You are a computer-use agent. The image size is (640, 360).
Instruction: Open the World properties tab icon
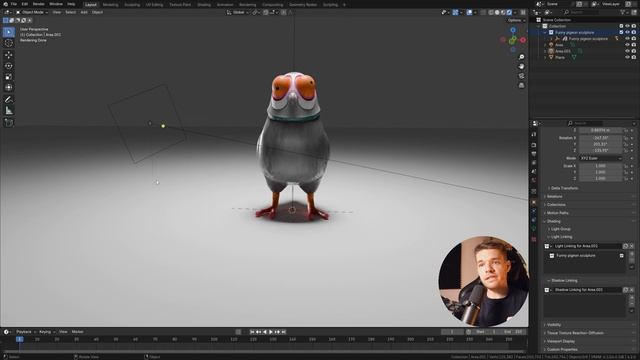coord(534,180)
